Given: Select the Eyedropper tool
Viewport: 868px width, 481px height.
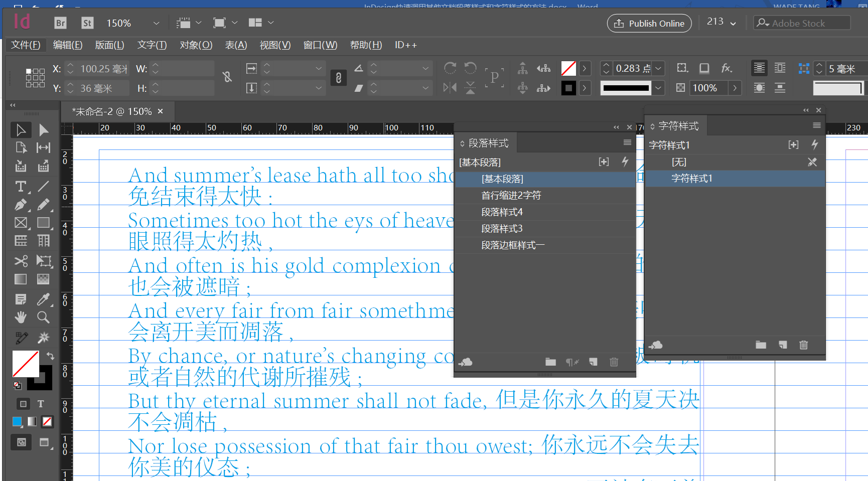Looking at the screenshot, I should (43, 299).
